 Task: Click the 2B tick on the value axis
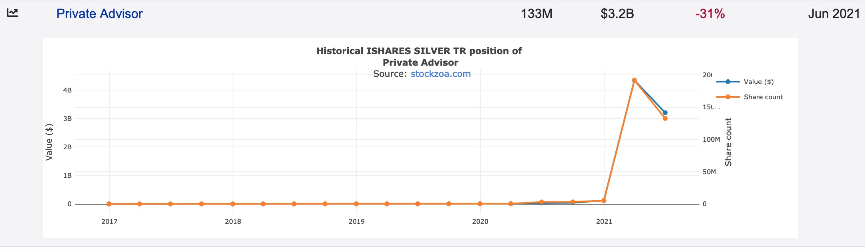point(67,147)
